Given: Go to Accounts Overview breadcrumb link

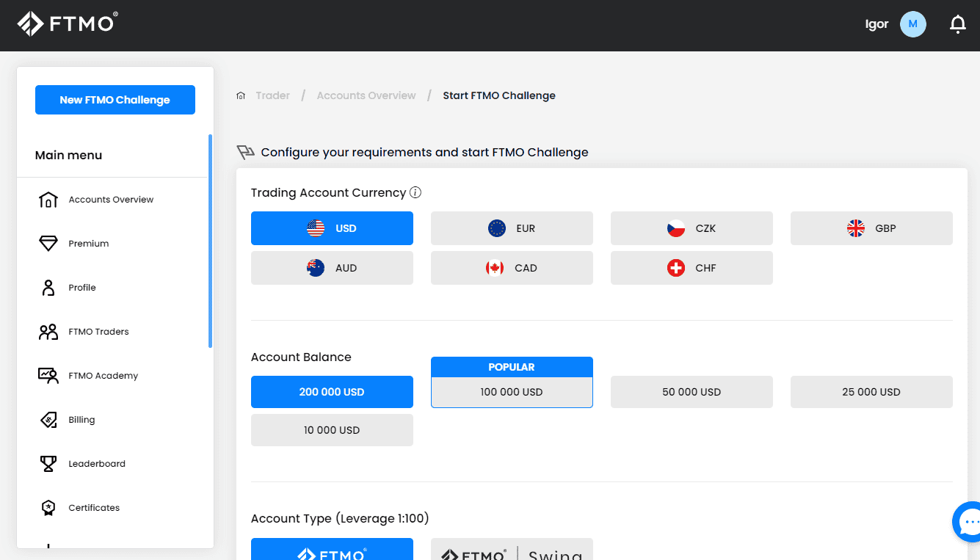Looking at the screenshot, I should tap(366, 95).
